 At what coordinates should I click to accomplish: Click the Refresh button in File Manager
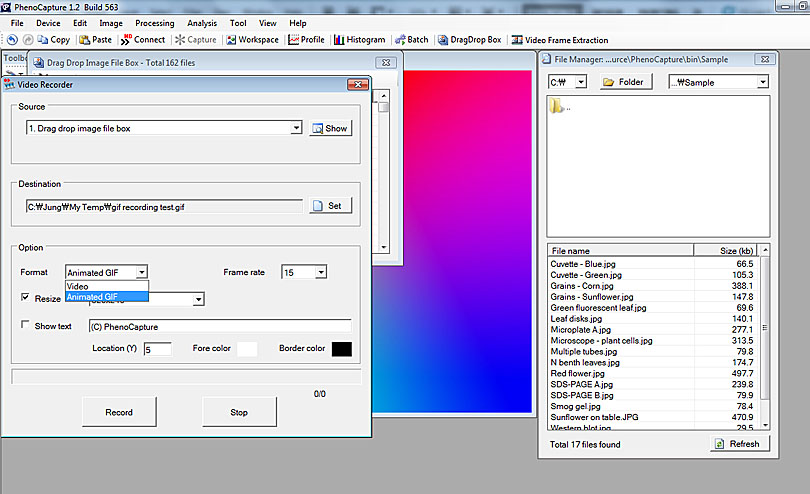[x=740, y=444]
